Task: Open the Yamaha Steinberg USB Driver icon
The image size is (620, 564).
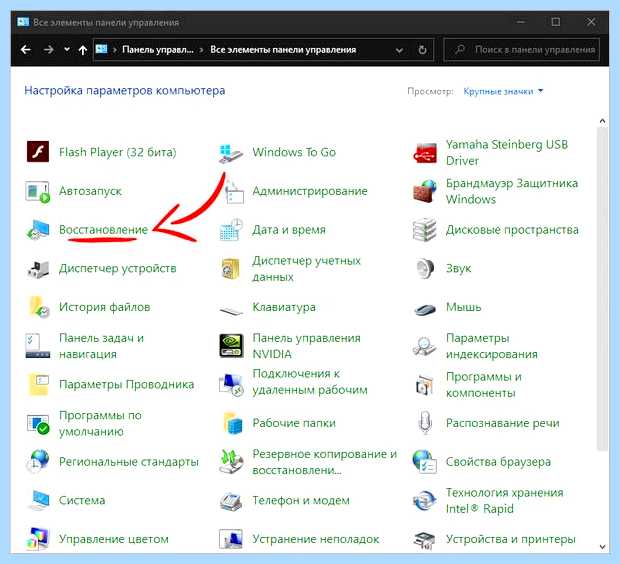Action: [425, 153]
